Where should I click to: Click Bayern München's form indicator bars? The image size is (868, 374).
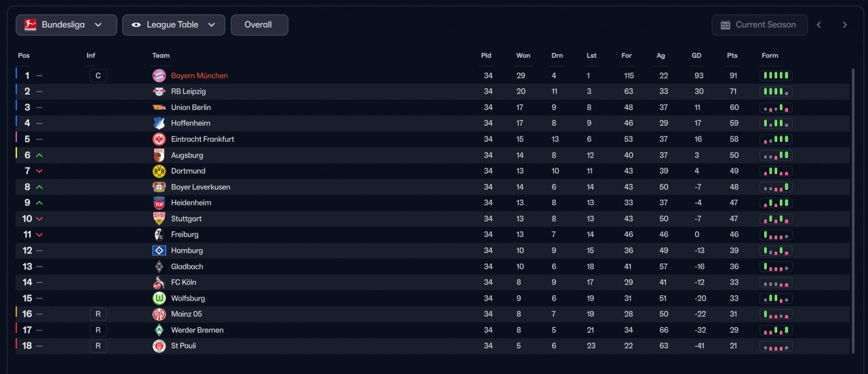(x=776, y=75)
